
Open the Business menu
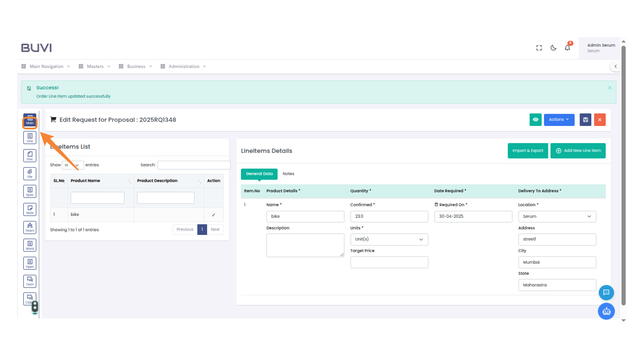[x=136, y=66]
